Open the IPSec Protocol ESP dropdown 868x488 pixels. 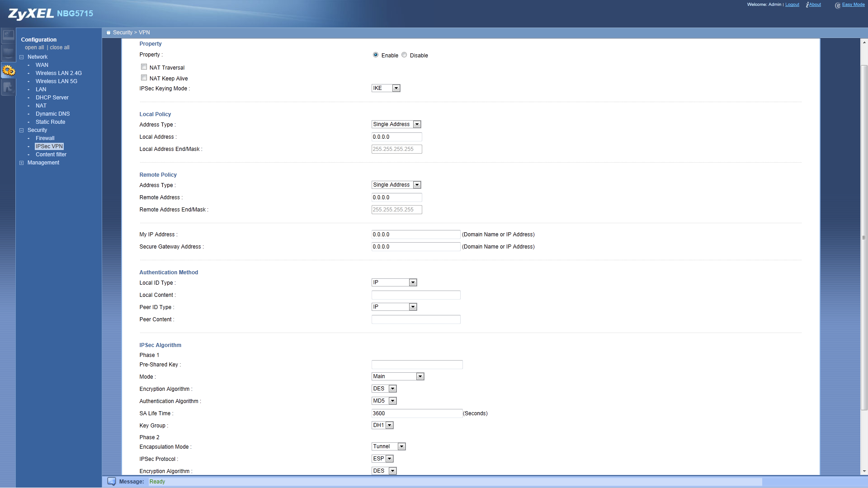tap(382, 459)
